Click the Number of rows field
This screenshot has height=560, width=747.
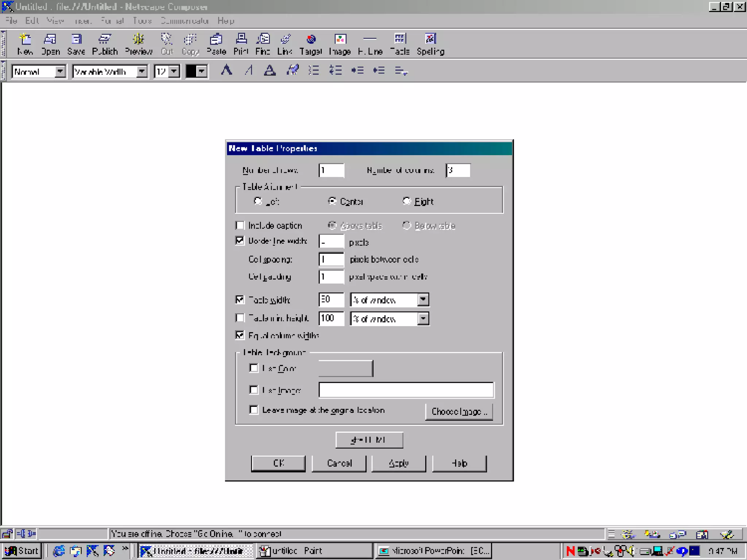pyautogui.click(x=331, y=170)
